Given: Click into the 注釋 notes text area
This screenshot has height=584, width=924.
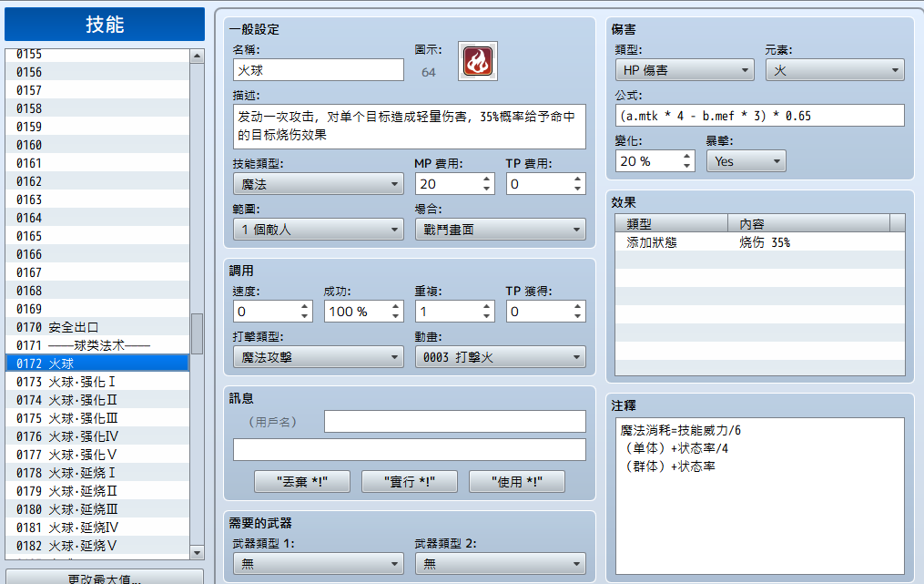Looking at the screenshot, I should 759,497.
